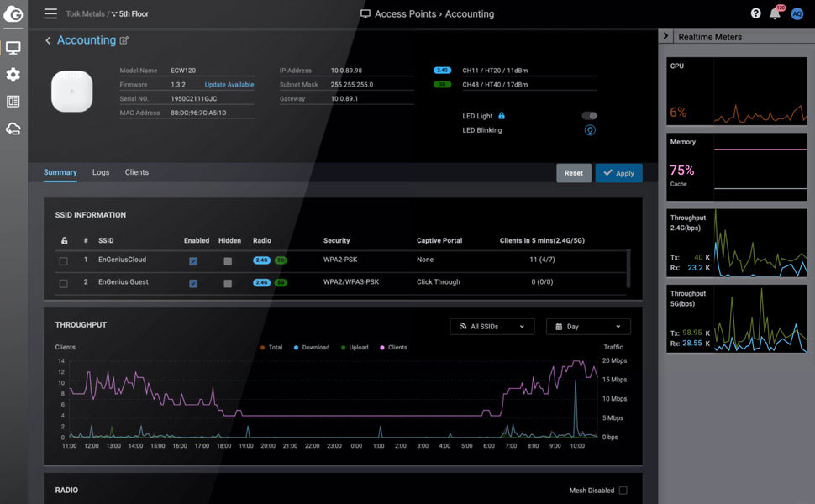
Task: Open the 5th Floor network selector
Action: coord(130,14)
